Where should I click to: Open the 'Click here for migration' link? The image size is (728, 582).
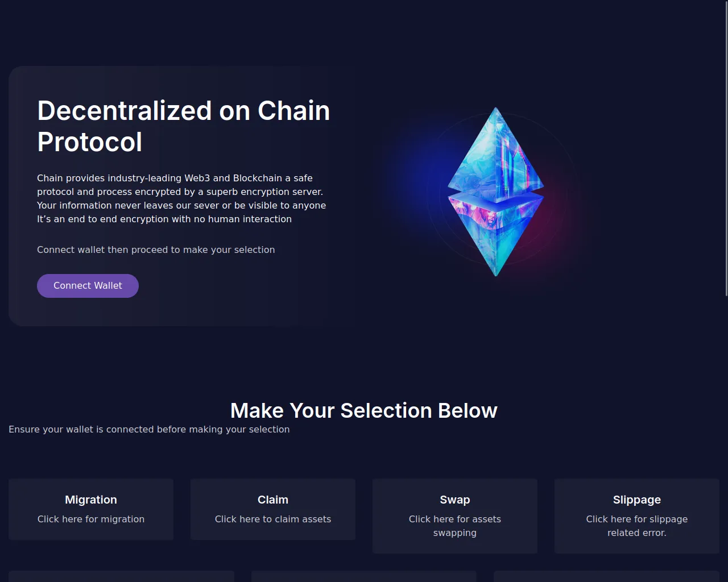tap(91, 519)
